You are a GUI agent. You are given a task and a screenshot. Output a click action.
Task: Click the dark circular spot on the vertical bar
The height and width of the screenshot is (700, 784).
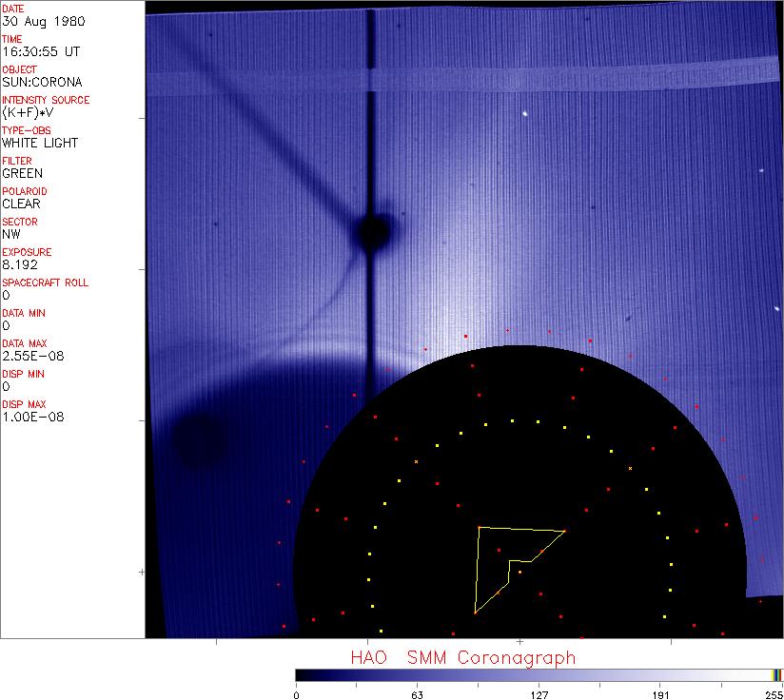tap(372, 229)
